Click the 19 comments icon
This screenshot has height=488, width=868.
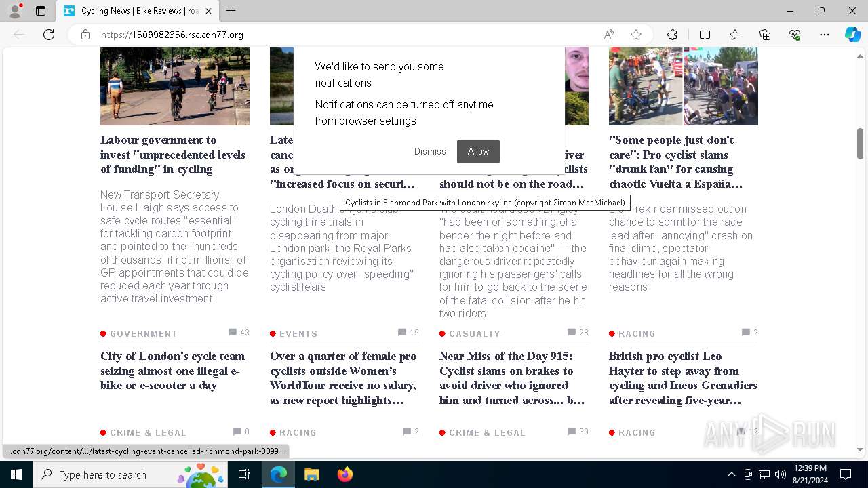[x=402, y=332]
